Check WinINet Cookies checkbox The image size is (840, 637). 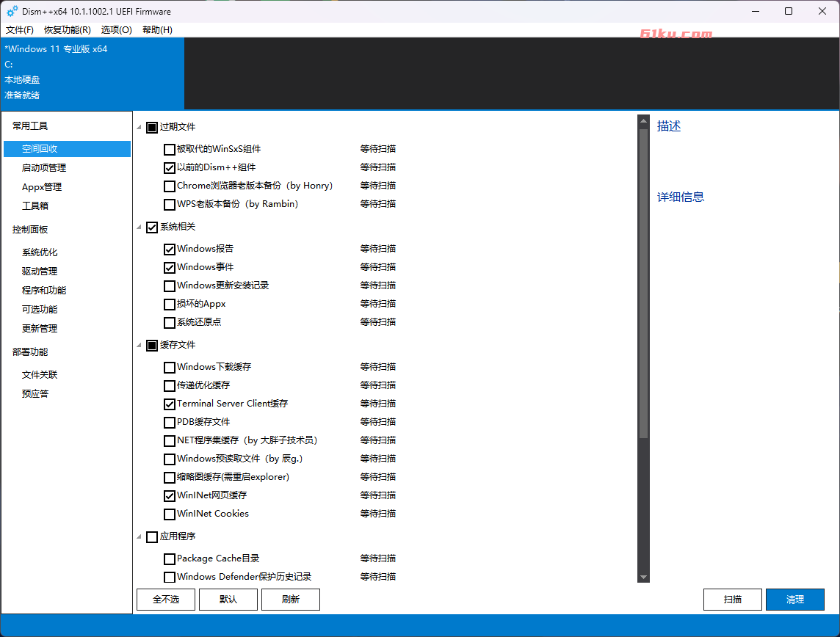pos(170,514)
